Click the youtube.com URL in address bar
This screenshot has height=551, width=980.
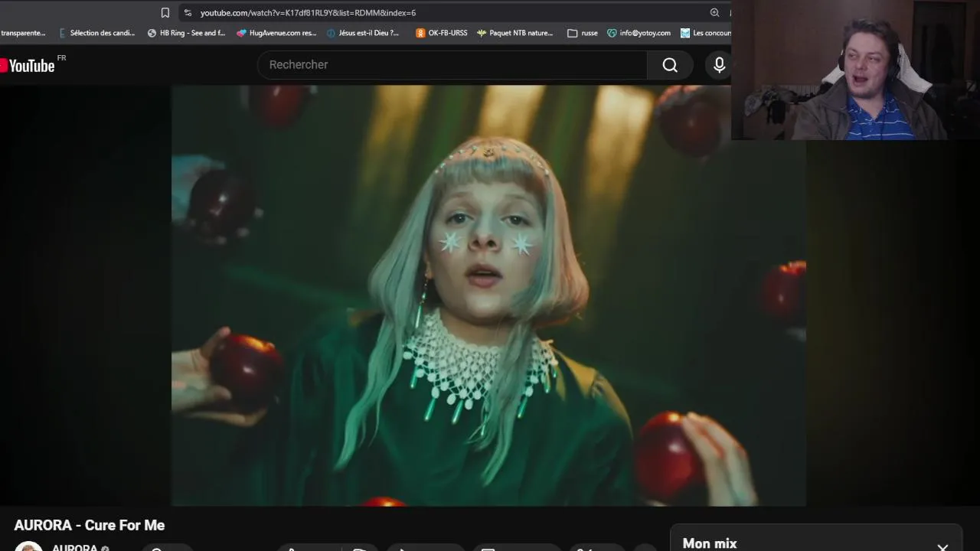click(x=308, y=13)
